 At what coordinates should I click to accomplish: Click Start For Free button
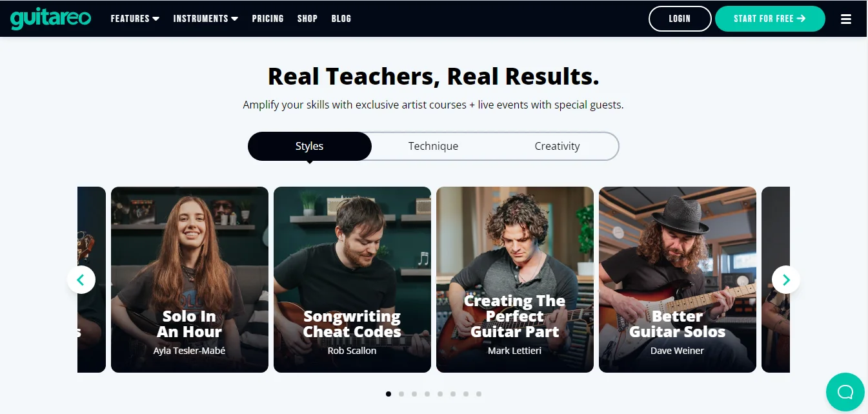click(770, 19)
